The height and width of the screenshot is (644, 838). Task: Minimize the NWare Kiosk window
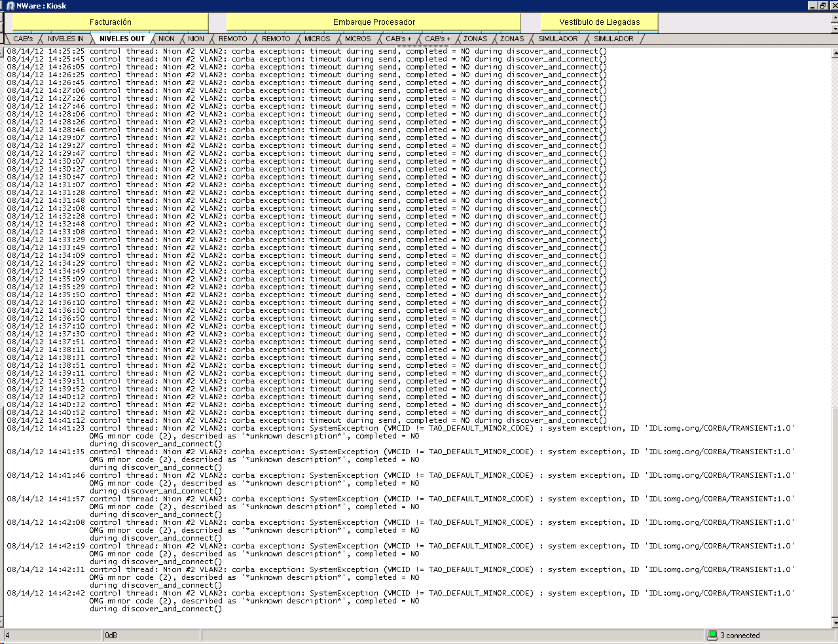[812, 6]
